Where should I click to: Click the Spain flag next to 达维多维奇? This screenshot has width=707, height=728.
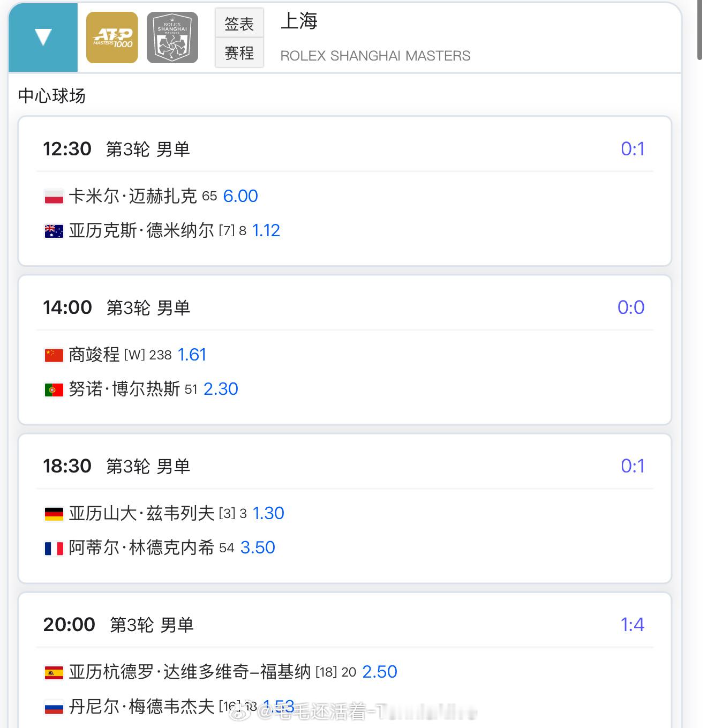pos(54,672)
